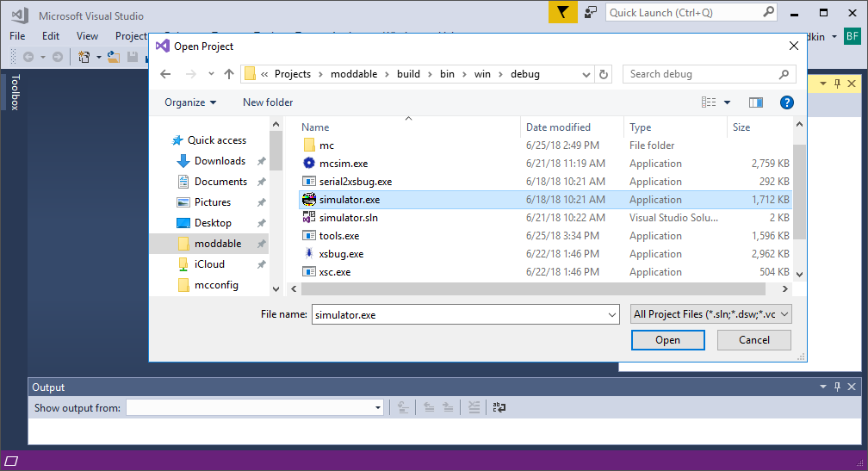Open the Edit menu

(50, 36)
